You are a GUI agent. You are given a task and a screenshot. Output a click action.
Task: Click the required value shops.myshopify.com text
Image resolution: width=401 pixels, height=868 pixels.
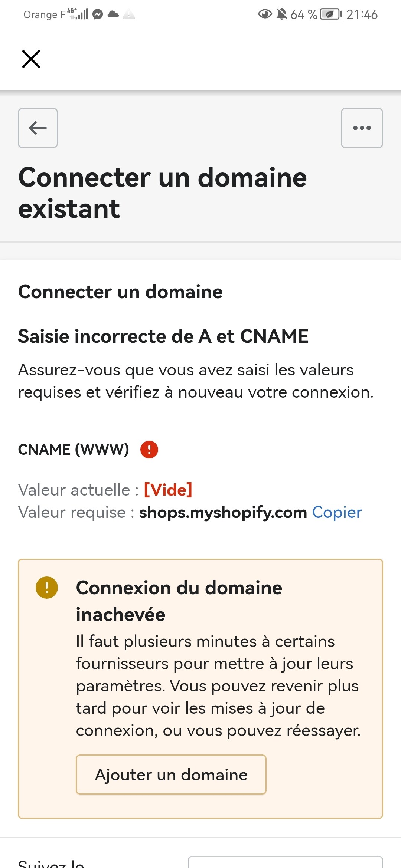(x=223, y=512)
